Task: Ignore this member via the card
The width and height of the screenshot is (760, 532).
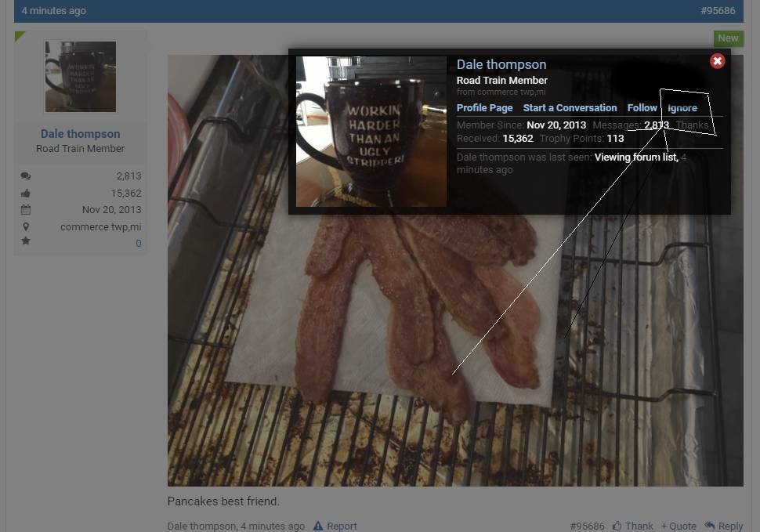Action: (682, 108)
